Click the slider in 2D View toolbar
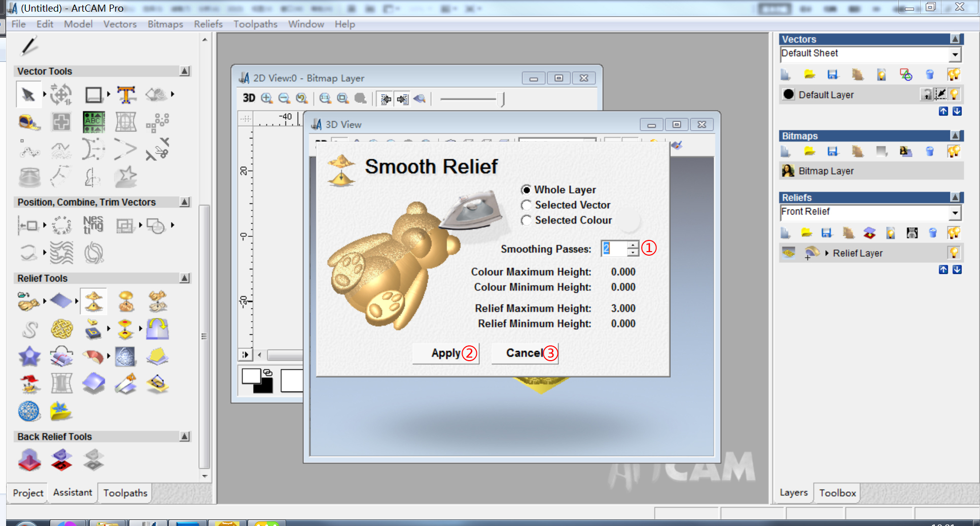This screenshot has width=980, height=526. 472,99
